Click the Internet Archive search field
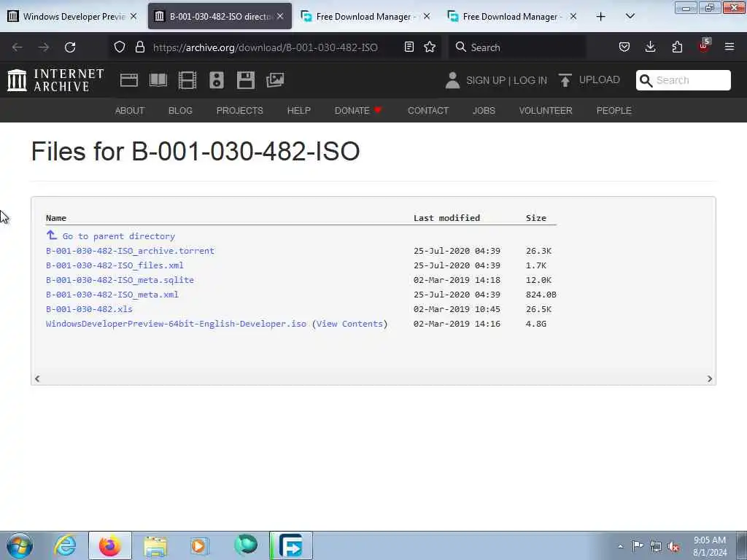The width and height of the screenshot is (747, 560). pos(684,80)
